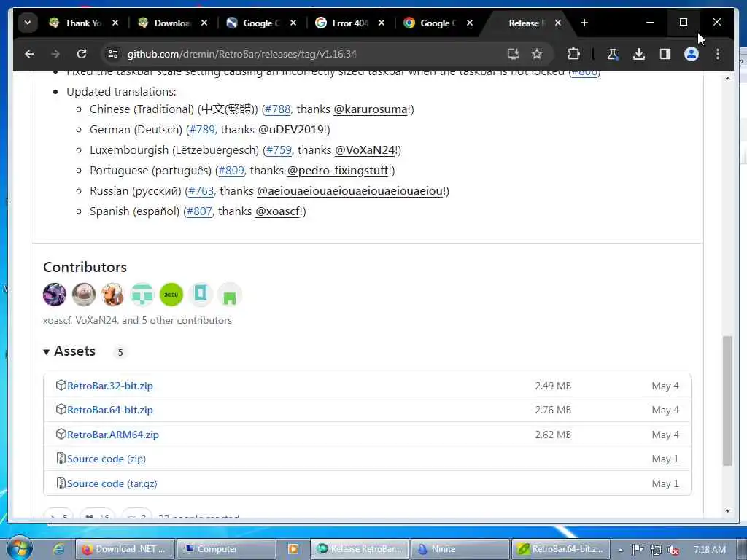Click the page vertical scrollbar thumb
747x560 pixels.
(727, 401)
